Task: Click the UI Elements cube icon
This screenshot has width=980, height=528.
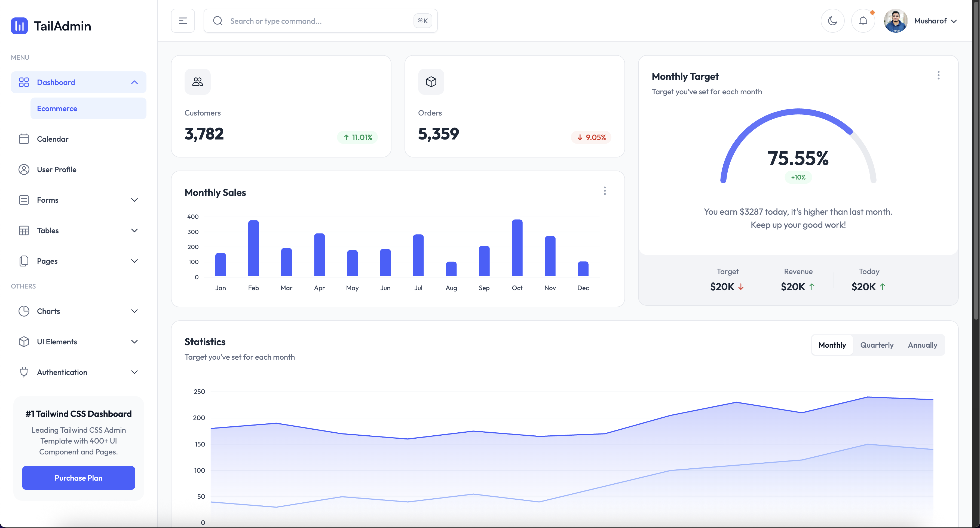Action: [24, 341]
